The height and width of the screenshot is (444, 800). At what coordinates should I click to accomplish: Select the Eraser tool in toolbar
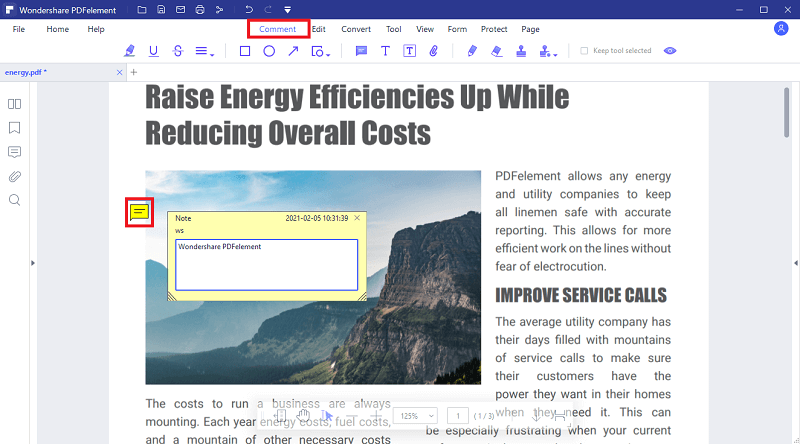point(496,51)
